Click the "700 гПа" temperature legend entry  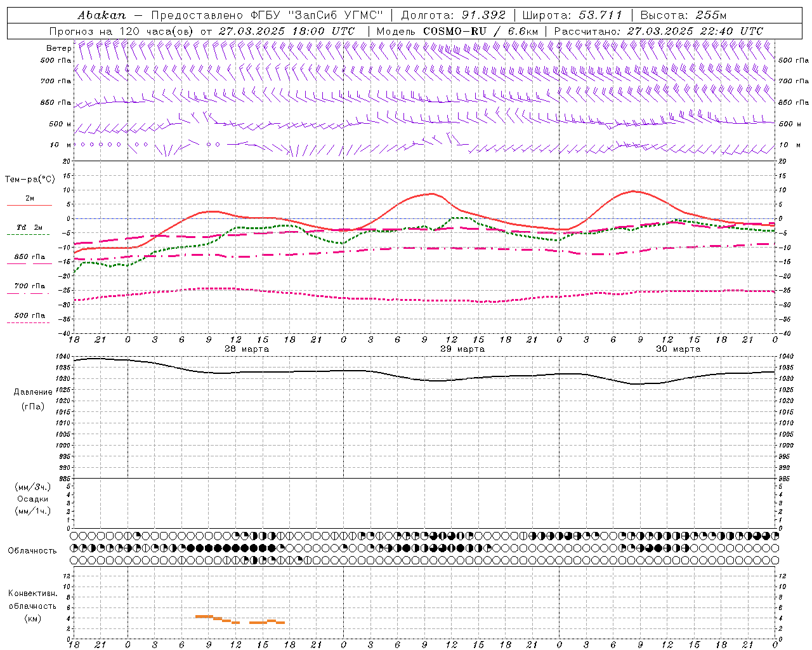pos(29,286)
